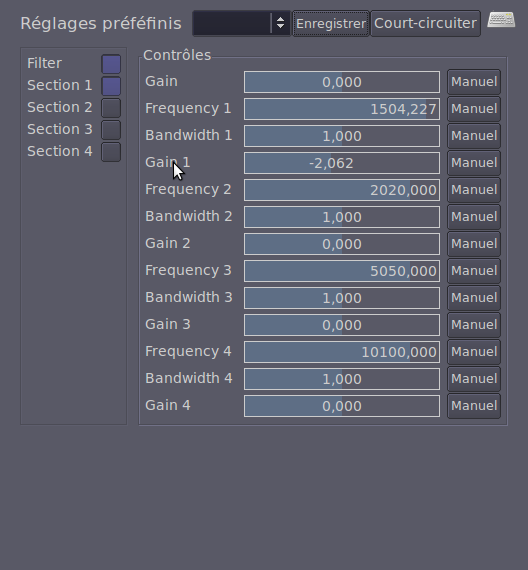528x570 pixels.
Task: Click the Filter label
Action: point(44,63)
